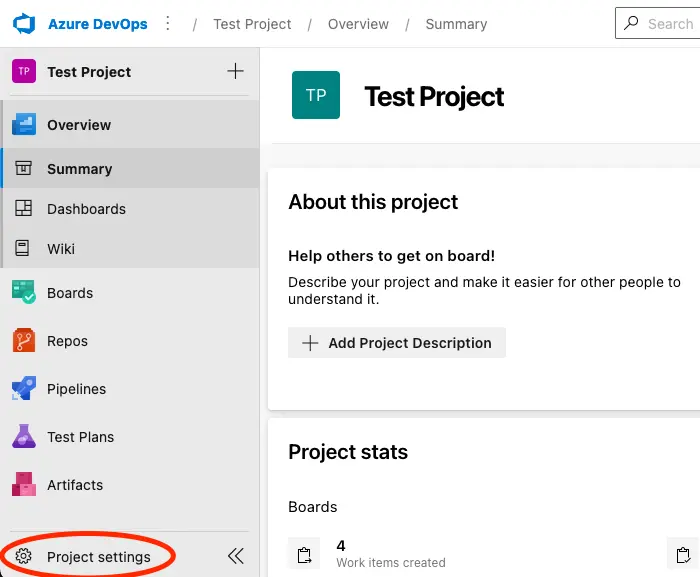Open the Azure DevOps home link
Screen dimensions: 700x577
pyautogui.click(x=98, y=24)
